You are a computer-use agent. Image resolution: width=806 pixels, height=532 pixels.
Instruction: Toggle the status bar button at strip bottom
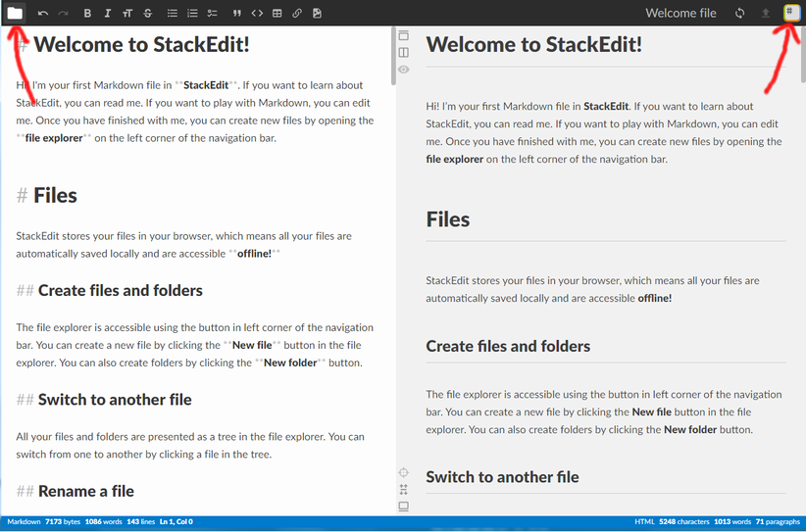pyautogui.click(x=403, y=507)
